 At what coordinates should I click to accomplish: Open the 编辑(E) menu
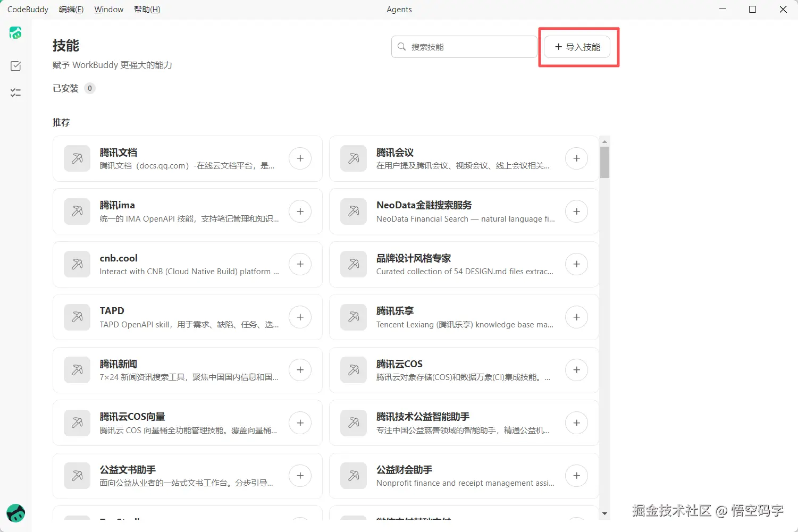(71, 10)
